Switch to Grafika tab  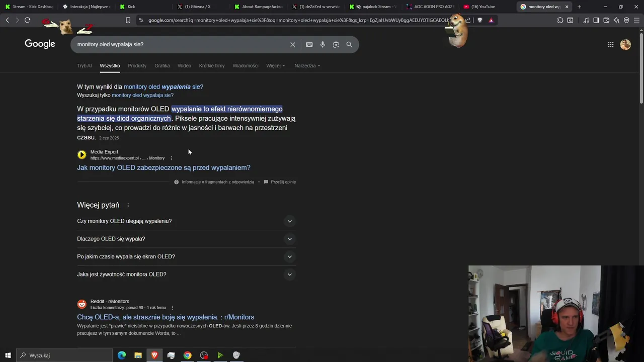[x=162, y=66]
